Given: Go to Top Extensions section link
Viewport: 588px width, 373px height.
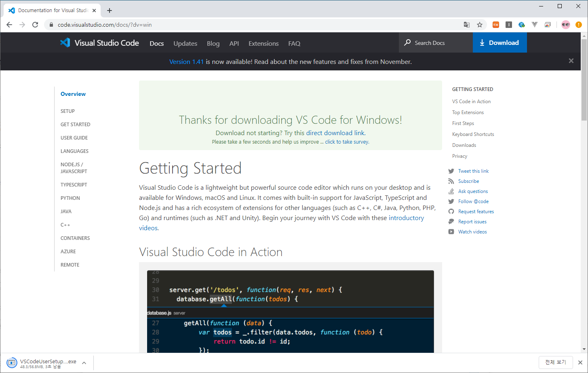Looking at the screenshot, I should (x=468, y=112).
